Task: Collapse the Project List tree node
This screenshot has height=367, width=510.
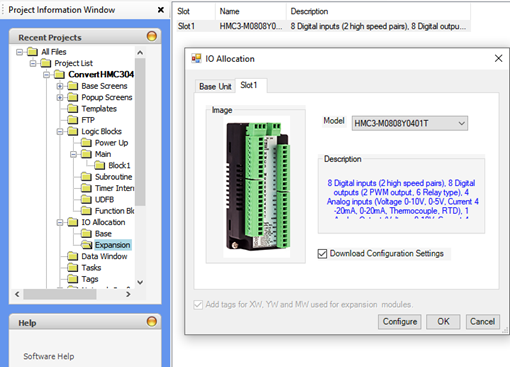Action: coord(33,63)
